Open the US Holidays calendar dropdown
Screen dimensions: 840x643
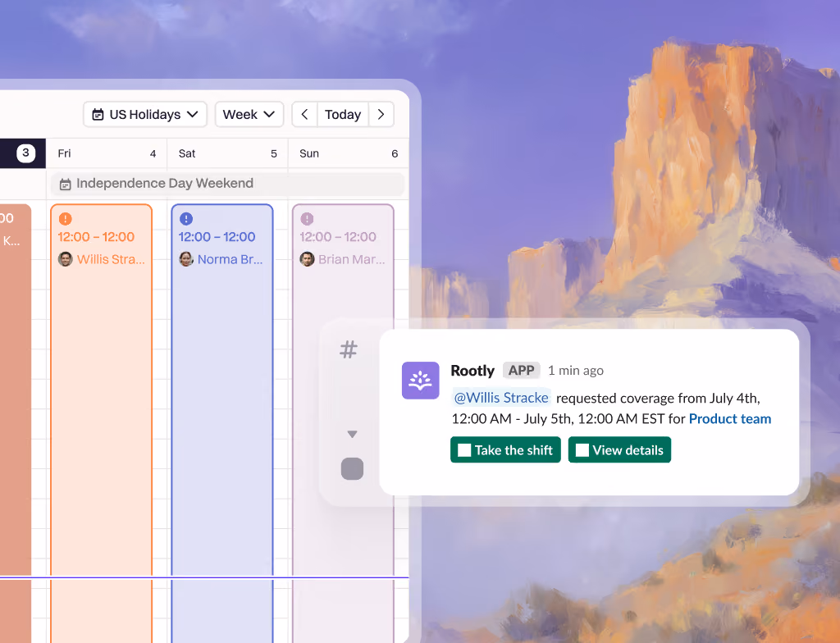click(x=145, y=115)
